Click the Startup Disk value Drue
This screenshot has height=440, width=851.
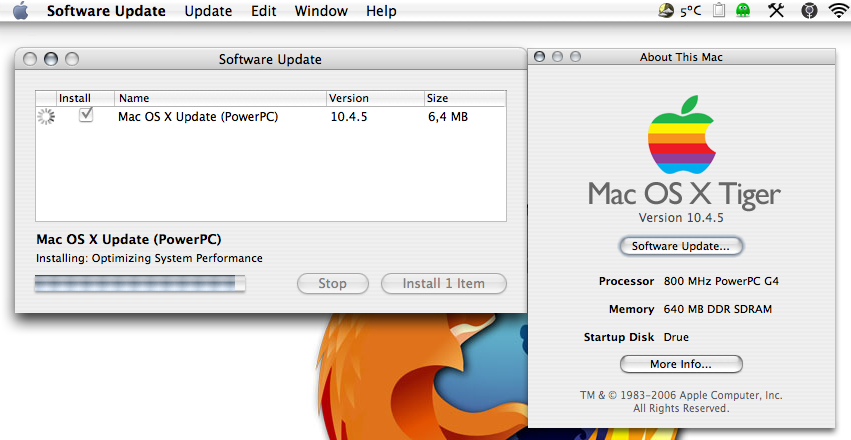(x=676, y=337)
